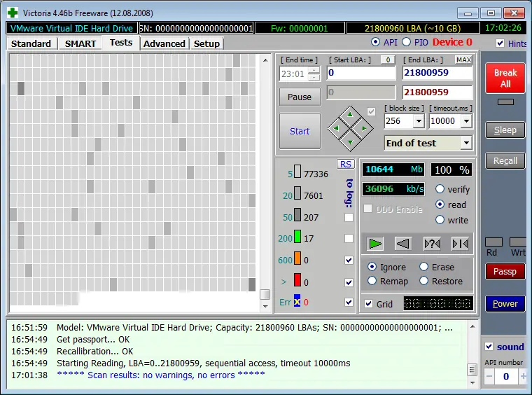The height and width of the screenshot is (395, 532).
Task: Select the read test mode
Action: click(x=440, y=205)
